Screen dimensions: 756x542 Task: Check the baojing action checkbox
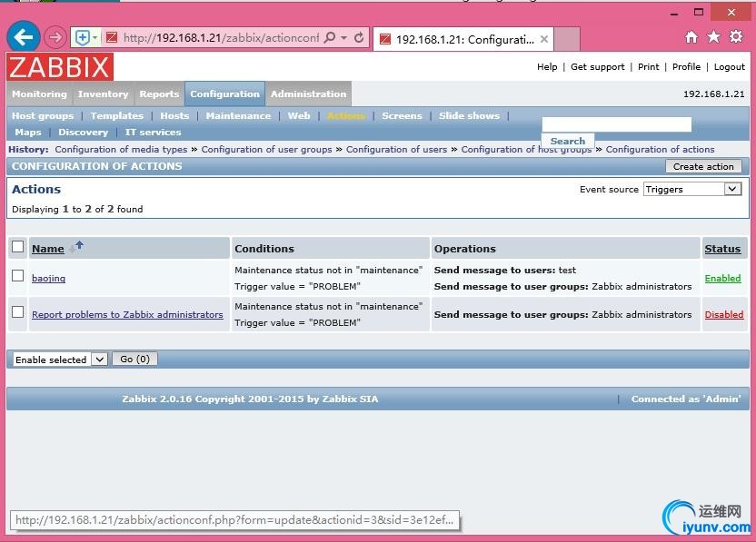coord(18,276)
